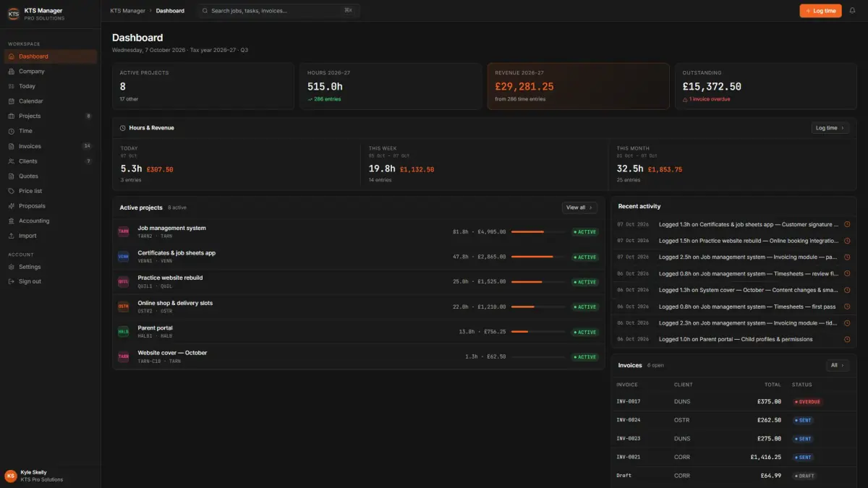This screenshot has width=868, height=488.
Task: Click the TARN badge for Job management system
Action: tap(124, 231)
